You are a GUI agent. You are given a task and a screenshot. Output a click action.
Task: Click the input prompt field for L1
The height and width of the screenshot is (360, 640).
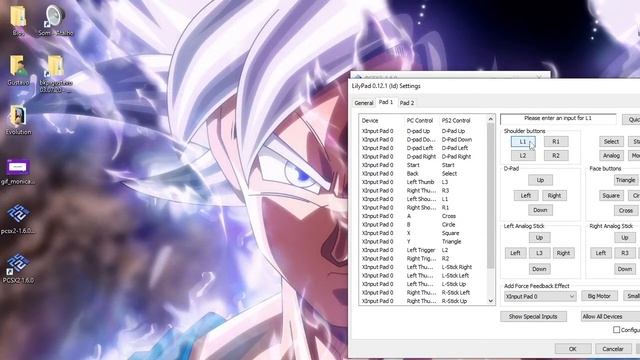[x=558, y=118]
